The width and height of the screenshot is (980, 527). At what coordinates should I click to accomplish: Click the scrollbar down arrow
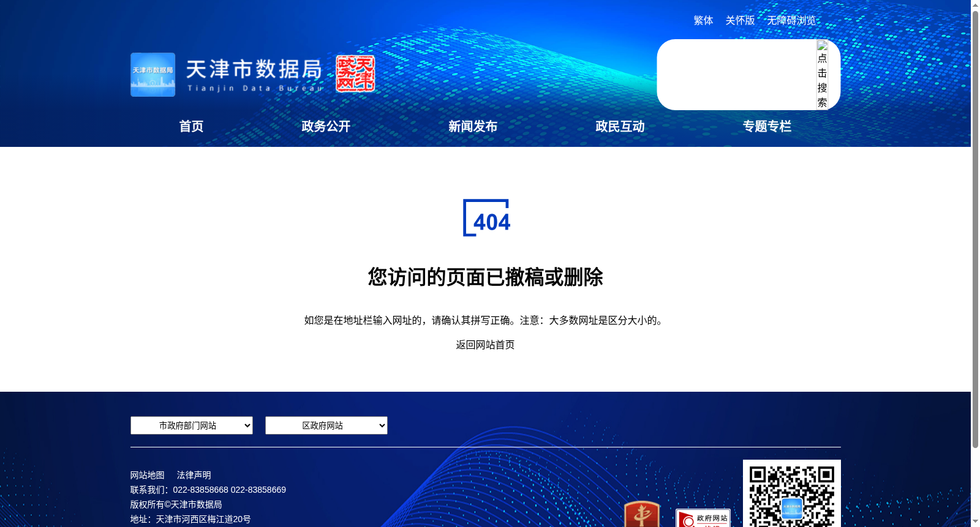tap(975, 521)
